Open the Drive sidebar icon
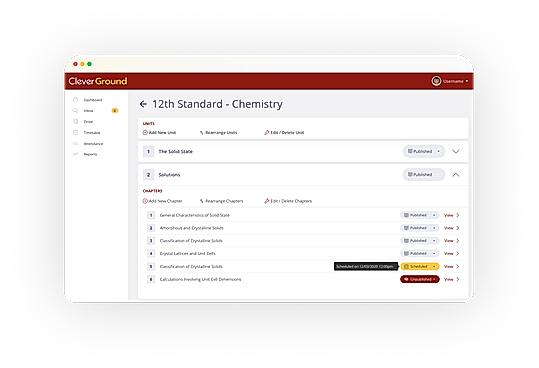This screenshot has width=539, height=368. 76,121
